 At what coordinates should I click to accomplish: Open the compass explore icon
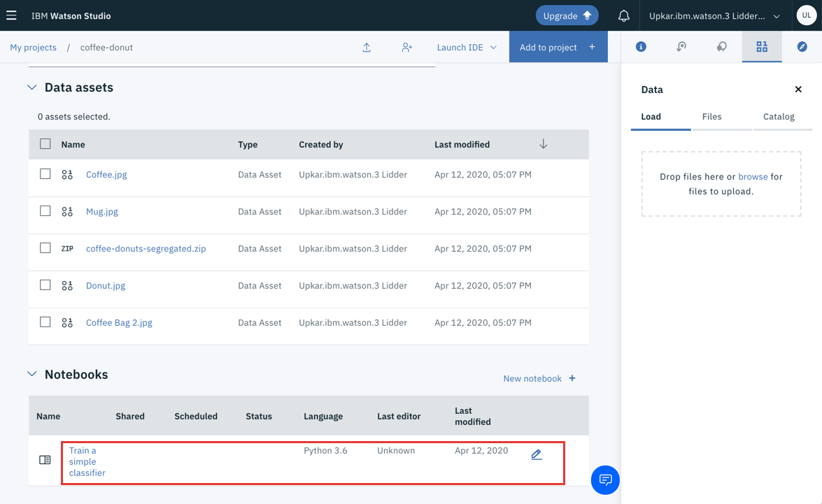802,47
